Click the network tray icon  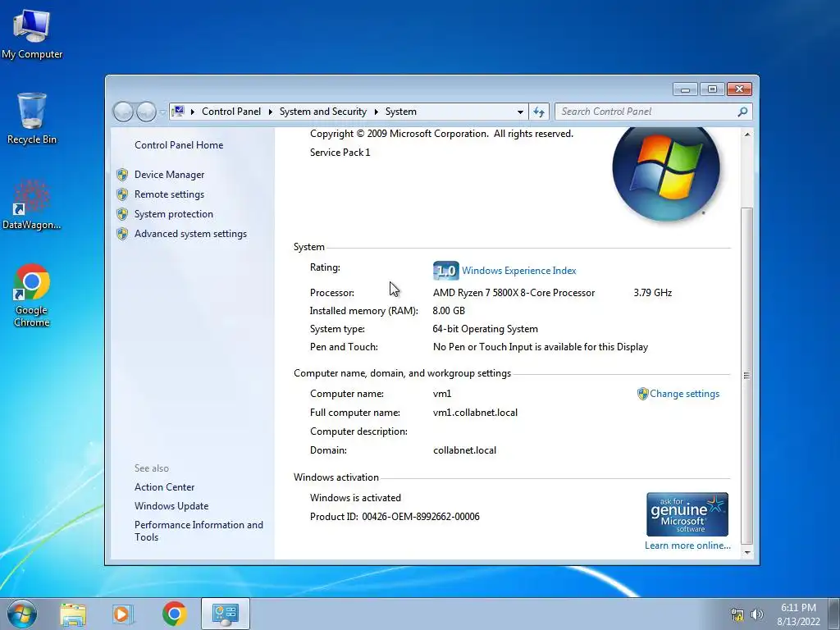[x=737, y=614]
